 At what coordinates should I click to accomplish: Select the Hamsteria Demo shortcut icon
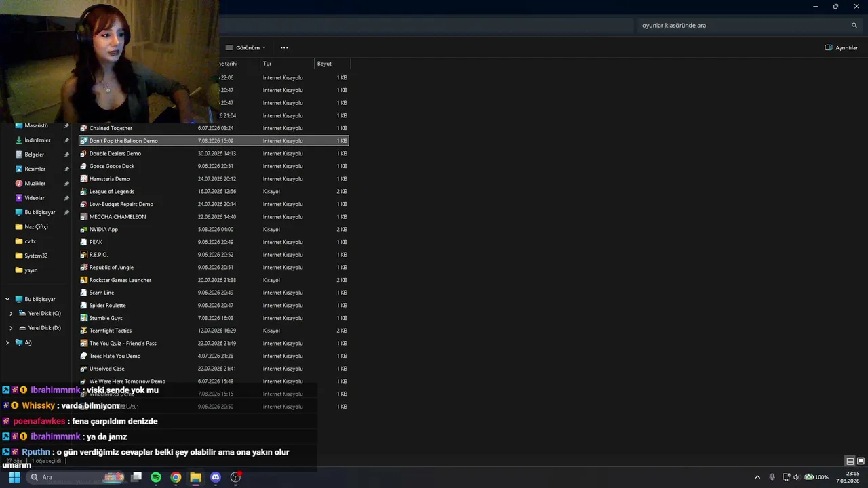84,179
